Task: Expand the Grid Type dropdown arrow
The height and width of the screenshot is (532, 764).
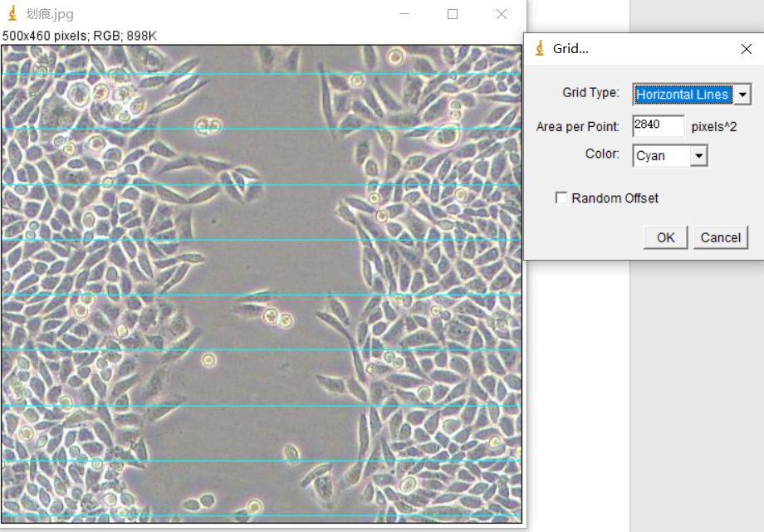Action: (x=742, y=95)
